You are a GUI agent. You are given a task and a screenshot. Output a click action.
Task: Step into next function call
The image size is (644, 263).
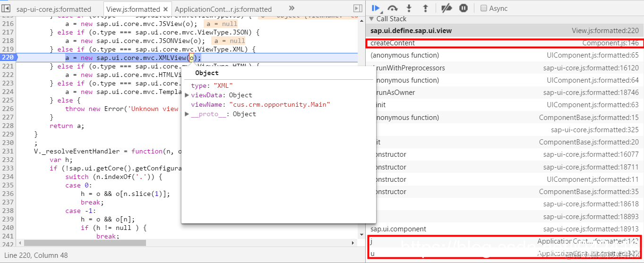[x=409, y=8]
